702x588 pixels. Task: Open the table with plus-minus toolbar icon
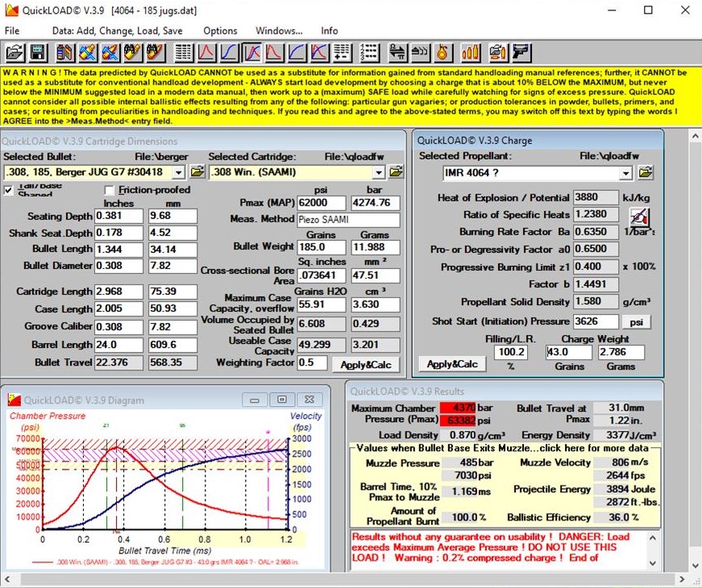(x=342, y=53)
